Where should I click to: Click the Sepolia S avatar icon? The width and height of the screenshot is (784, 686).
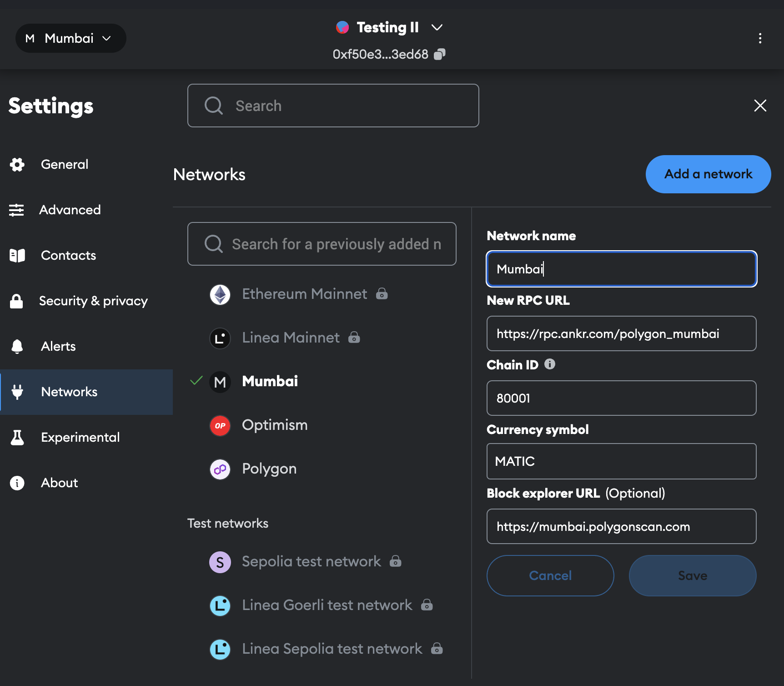(220, 562)
